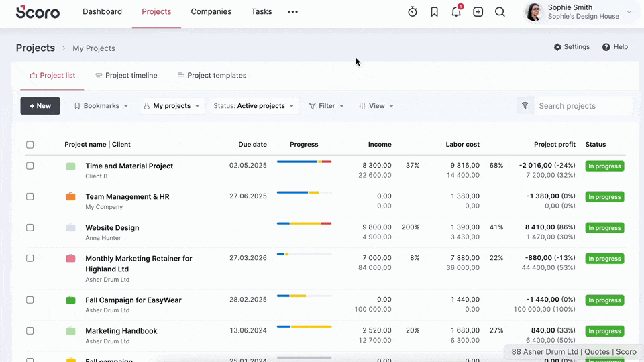Click the Income column header

[x=380, y=145]
